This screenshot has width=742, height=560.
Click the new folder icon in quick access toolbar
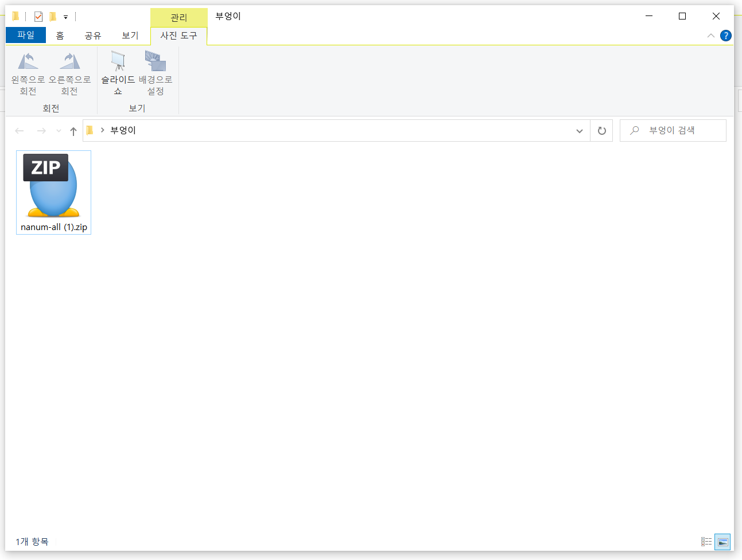coord(53,17)
